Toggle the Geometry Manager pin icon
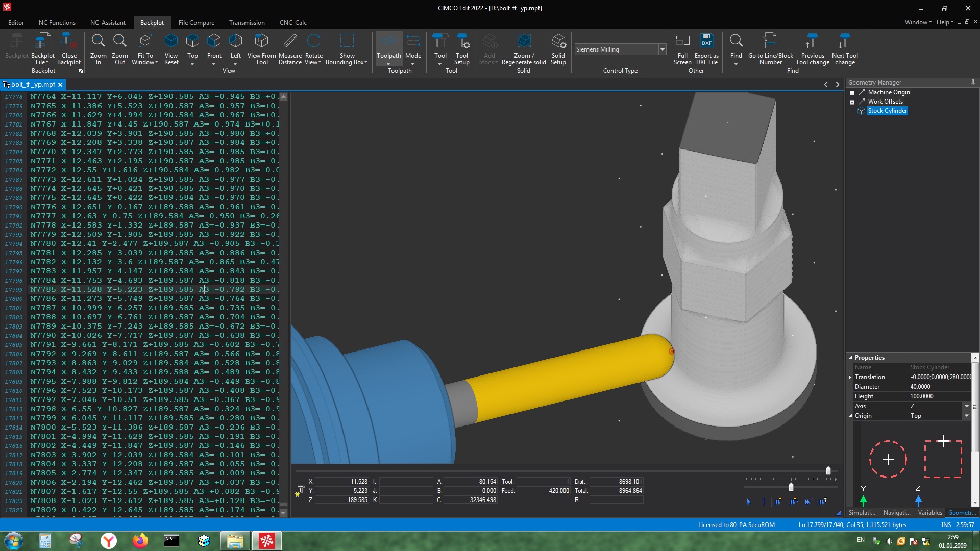 973,82
